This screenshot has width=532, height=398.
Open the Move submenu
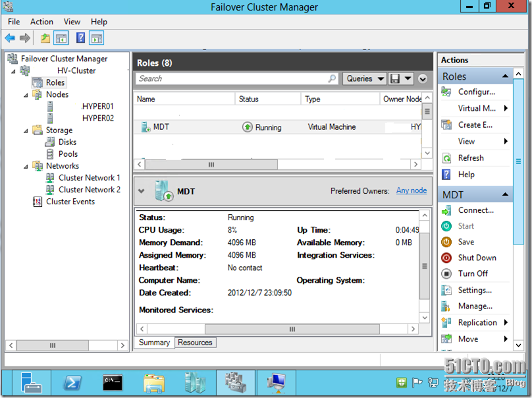tap(475, 339)
